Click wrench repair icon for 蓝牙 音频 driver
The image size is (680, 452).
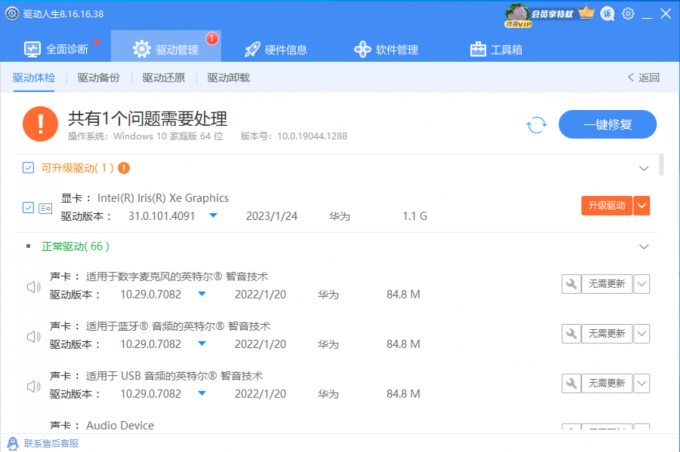[x=571, y=334]
